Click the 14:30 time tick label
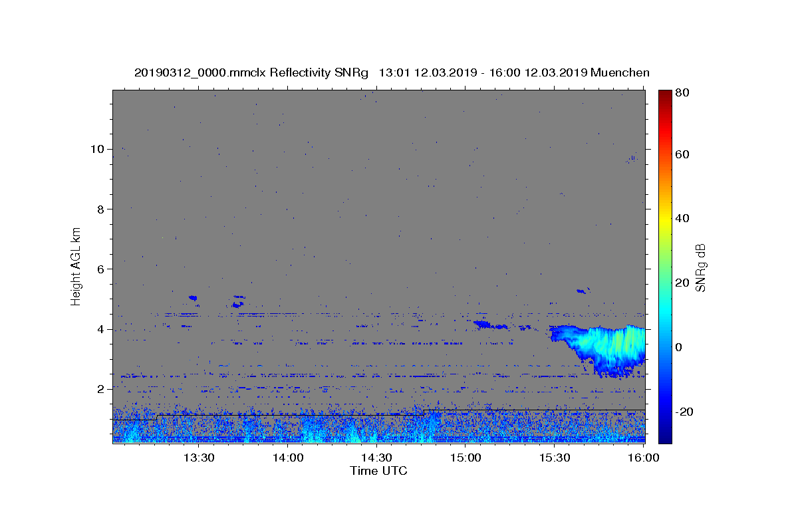Viewport: 798px width, 532px height. pos(376,458)
